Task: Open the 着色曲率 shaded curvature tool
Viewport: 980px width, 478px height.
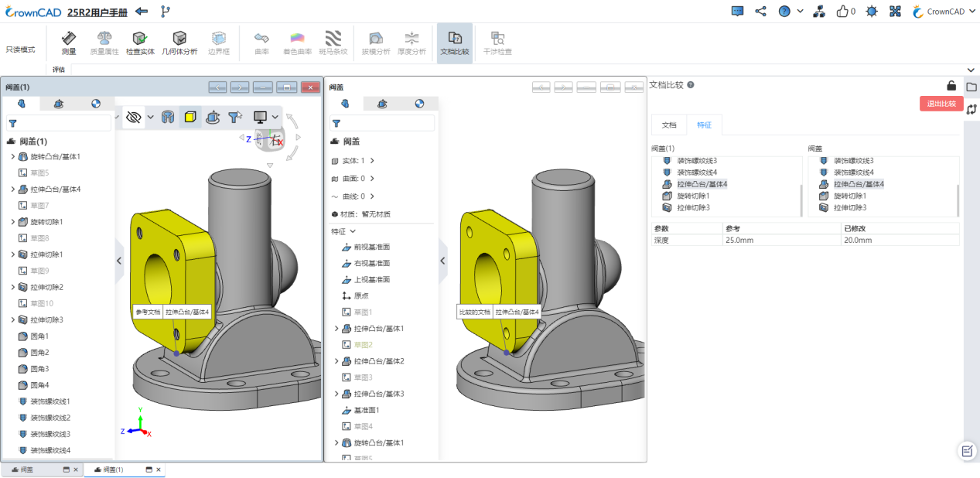Action: 297,43
